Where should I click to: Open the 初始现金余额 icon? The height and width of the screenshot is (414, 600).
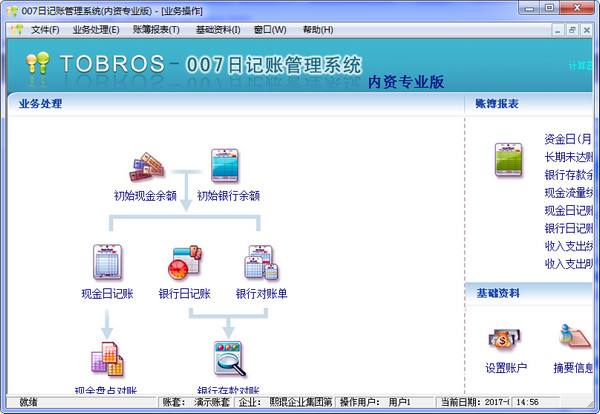pos(146,167)
